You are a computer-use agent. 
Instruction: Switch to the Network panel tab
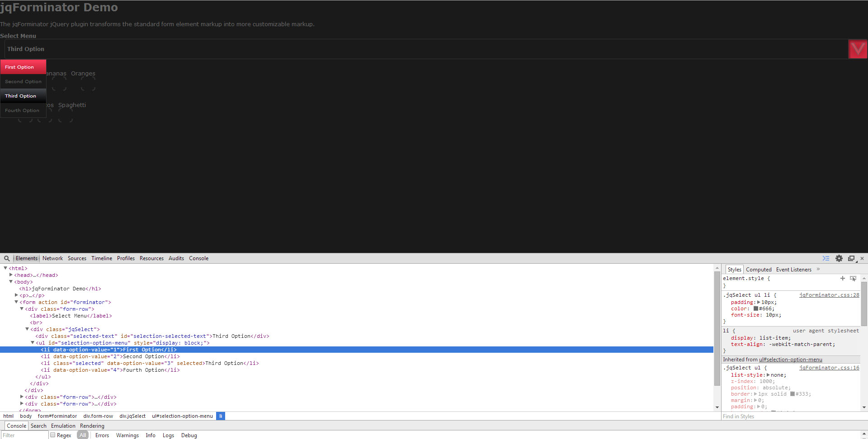[x=52, y=258]
